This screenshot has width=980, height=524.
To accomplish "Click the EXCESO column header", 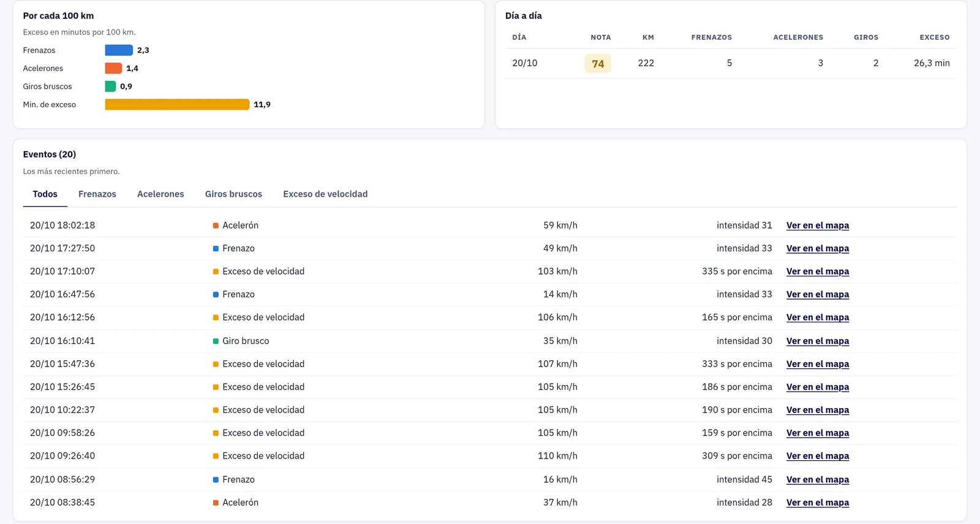I will click(x=935, y=37).
